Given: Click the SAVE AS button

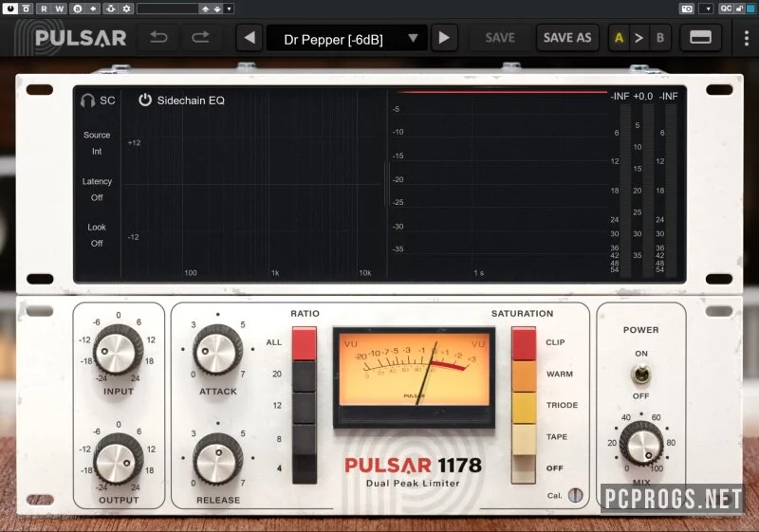Looking at the screenshot, I should coord(566,38).
